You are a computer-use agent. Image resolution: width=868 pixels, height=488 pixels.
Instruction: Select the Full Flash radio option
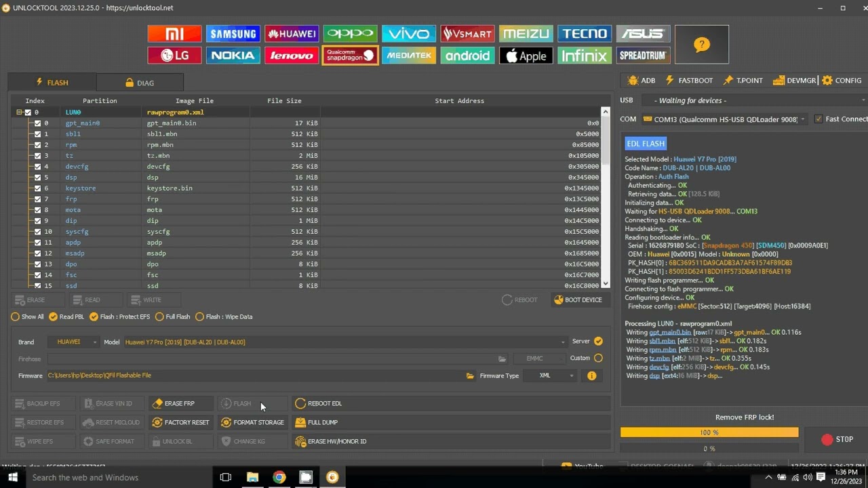[173, 317]
